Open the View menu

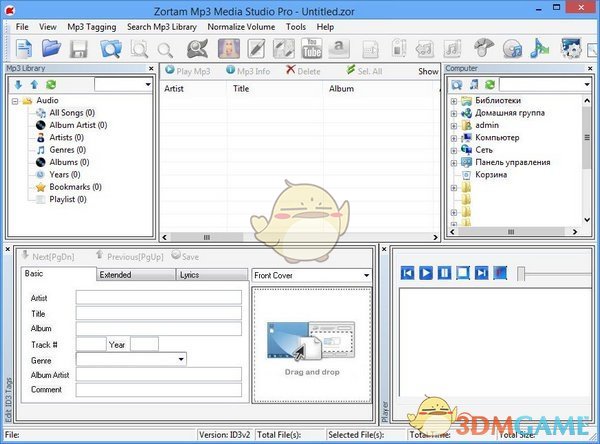[x=47, y=27]
